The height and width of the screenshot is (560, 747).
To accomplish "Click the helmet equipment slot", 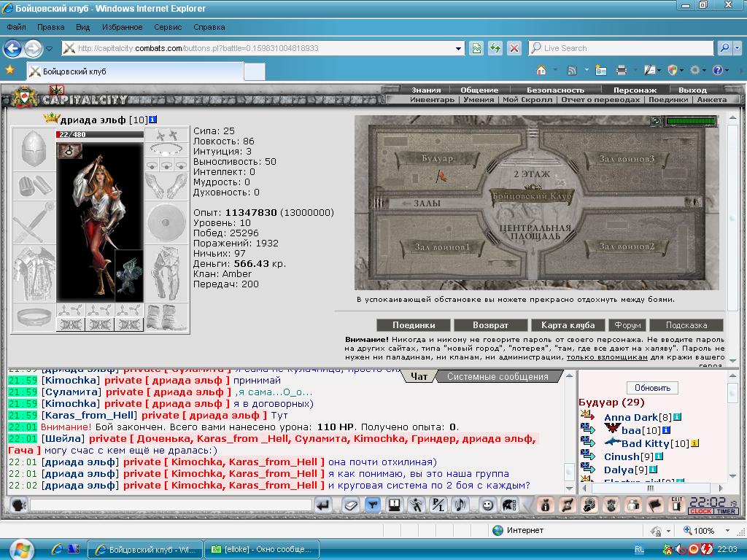I will (x=34, y=149).
